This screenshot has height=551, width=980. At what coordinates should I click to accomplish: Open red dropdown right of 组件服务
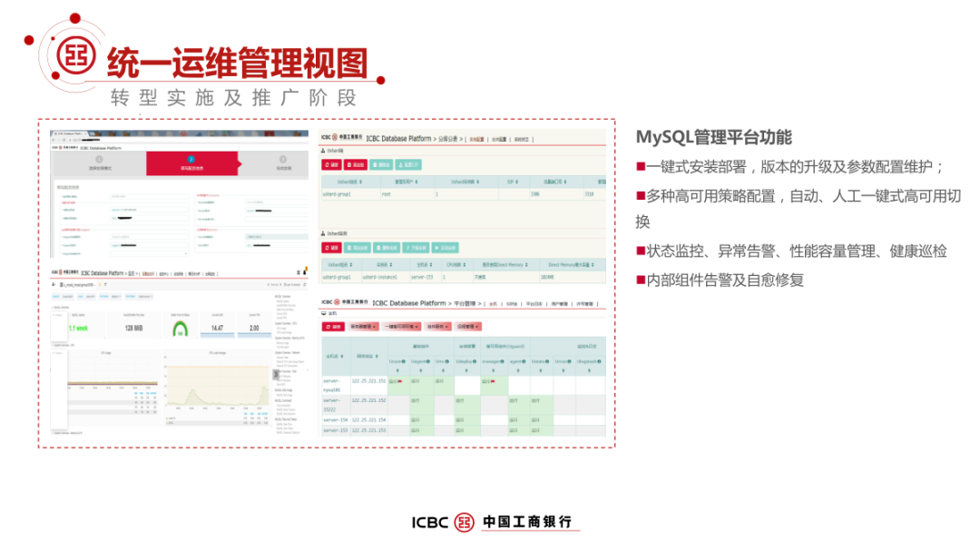(468, 327)
